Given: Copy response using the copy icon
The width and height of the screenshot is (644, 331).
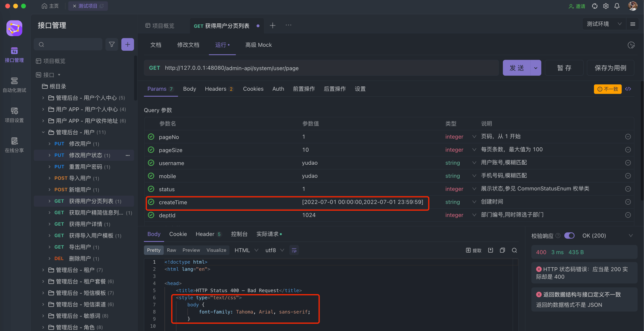Looking at the screenshot, I should coord(502,250).
